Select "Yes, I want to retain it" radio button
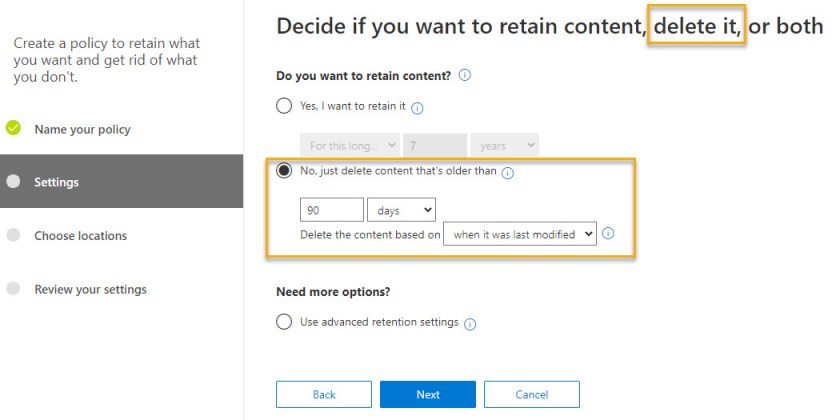The image size is (840, 420). [284, 106]
